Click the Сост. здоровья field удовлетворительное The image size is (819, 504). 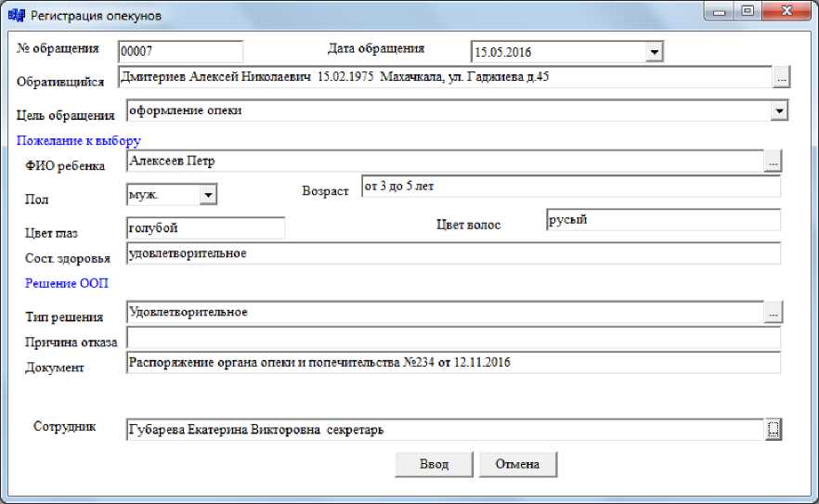click(x=454, y=253)
